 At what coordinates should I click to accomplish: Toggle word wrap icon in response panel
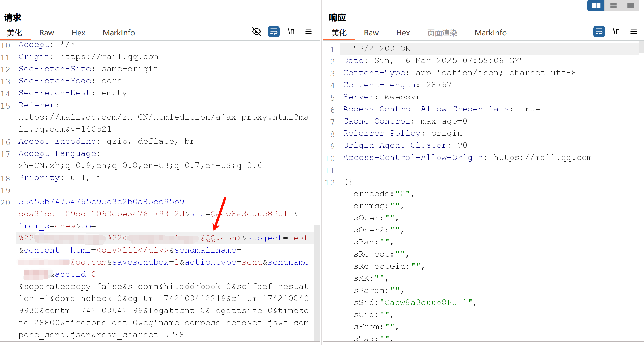coord(599,31)
